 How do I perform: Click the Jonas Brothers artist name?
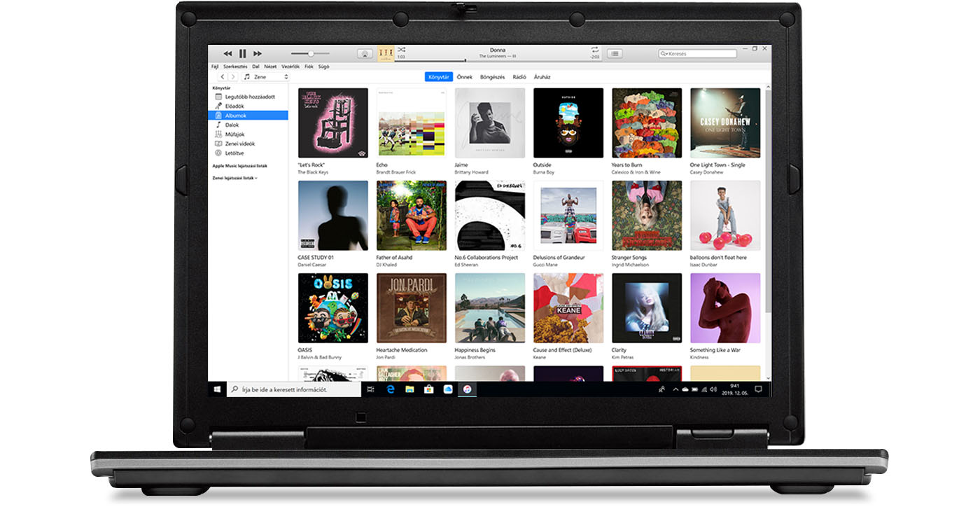coord(470,357)
